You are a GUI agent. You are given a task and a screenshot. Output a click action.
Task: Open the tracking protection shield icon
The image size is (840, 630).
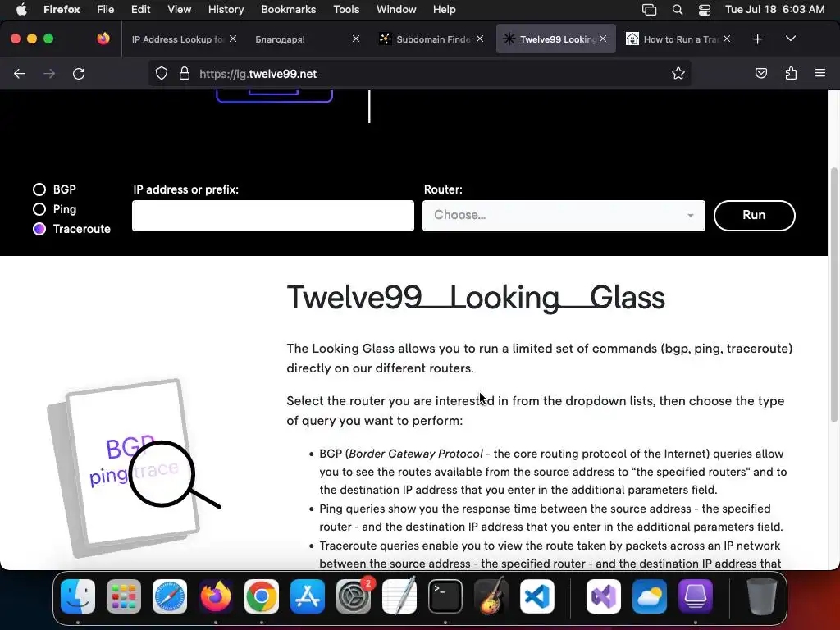162,73
